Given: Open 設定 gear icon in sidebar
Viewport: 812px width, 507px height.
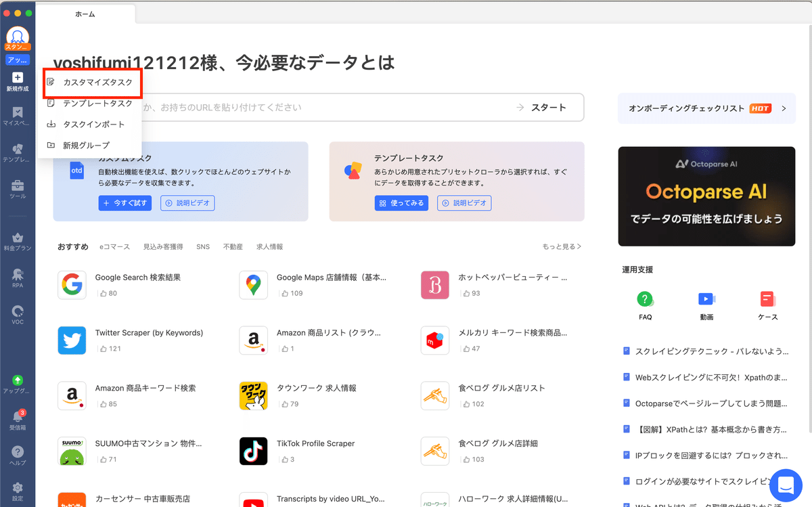Looking at the screenshot, I should 18,487.
